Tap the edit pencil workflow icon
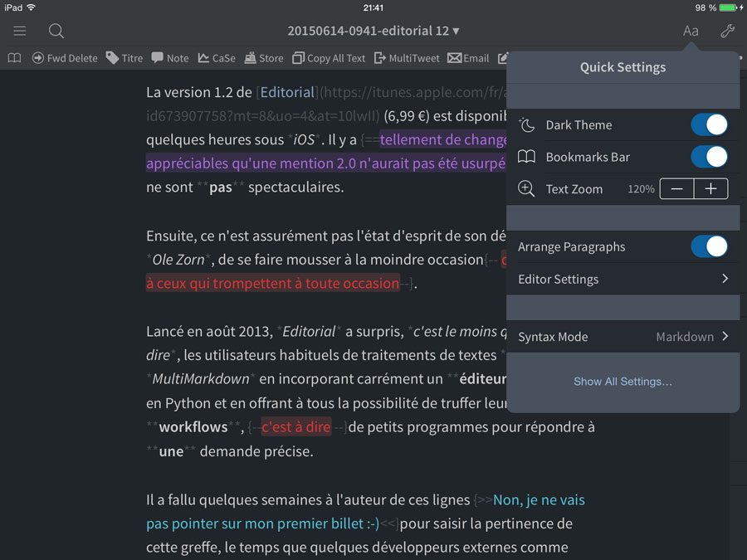Screen dimensions: 747x560 503,58
